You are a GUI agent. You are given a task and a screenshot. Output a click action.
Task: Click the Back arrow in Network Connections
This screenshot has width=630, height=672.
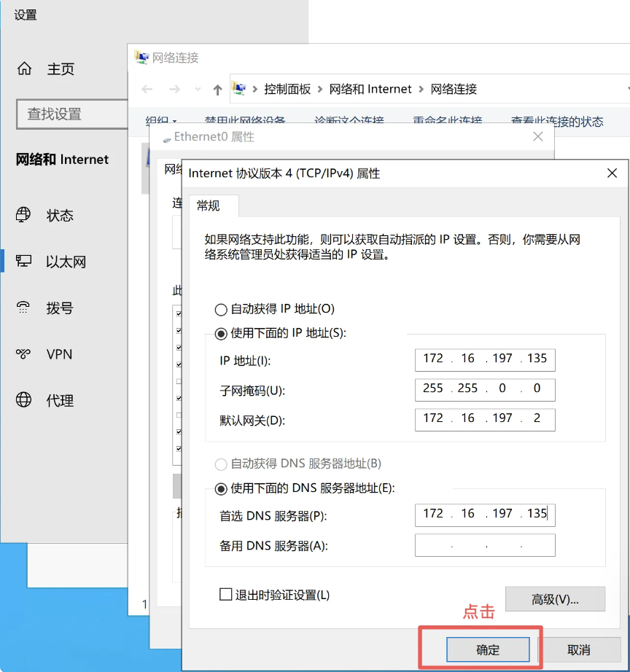[147, 90]
